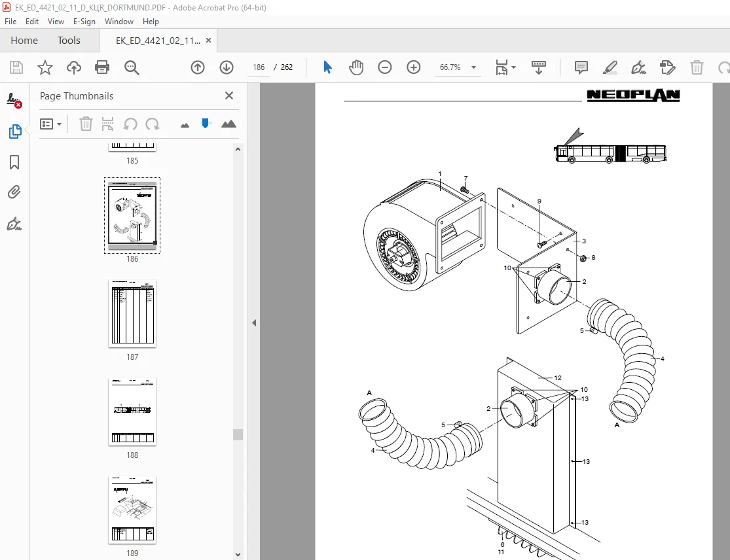Click the scrolling mode keyboard icon

pos(539,67)
